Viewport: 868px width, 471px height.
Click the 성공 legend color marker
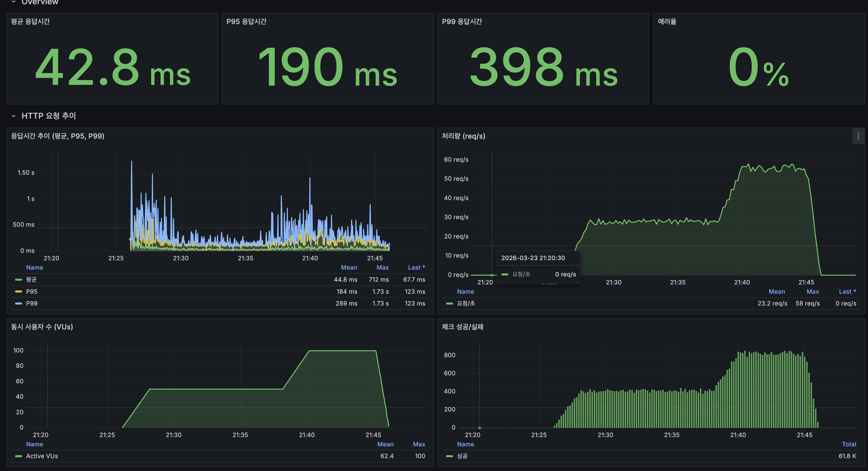click(x=450, y=456)
